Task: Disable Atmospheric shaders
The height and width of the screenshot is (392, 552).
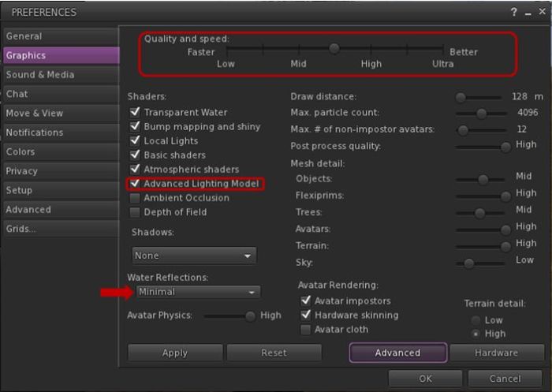Action: (x=135, y=170)
